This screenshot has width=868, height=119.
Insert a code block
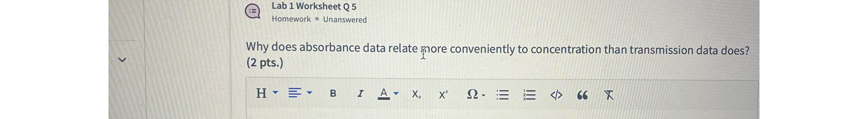point(556,95)
